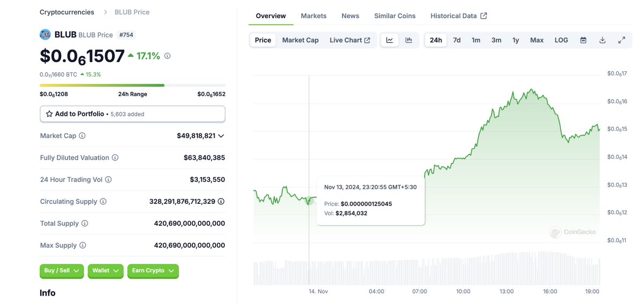Click external link icon on Historical Data
644x305 pixels.
click(484, 16)
